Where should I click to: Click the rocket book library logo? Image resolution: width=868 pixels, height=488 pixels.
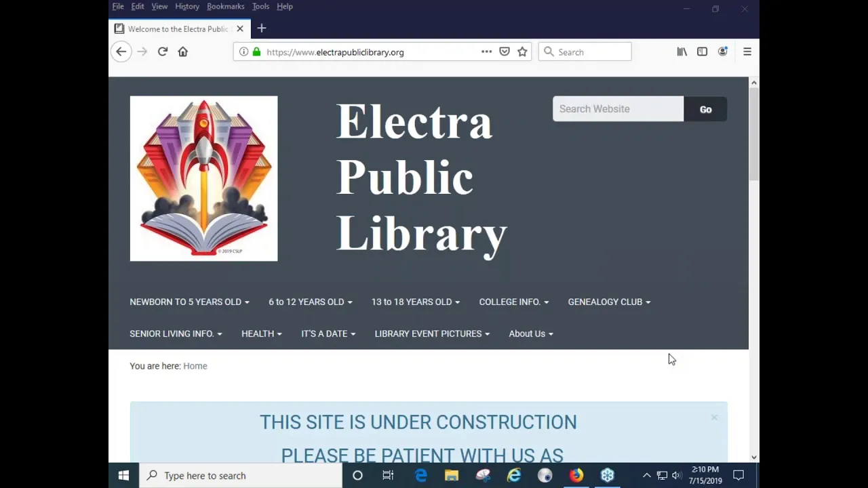coord(203,178)
